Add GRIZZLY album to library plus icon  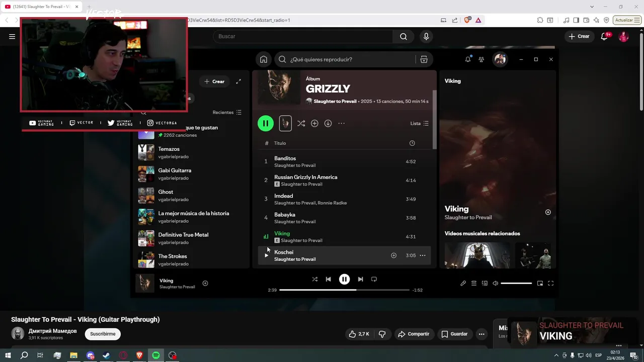pos(314,123)
